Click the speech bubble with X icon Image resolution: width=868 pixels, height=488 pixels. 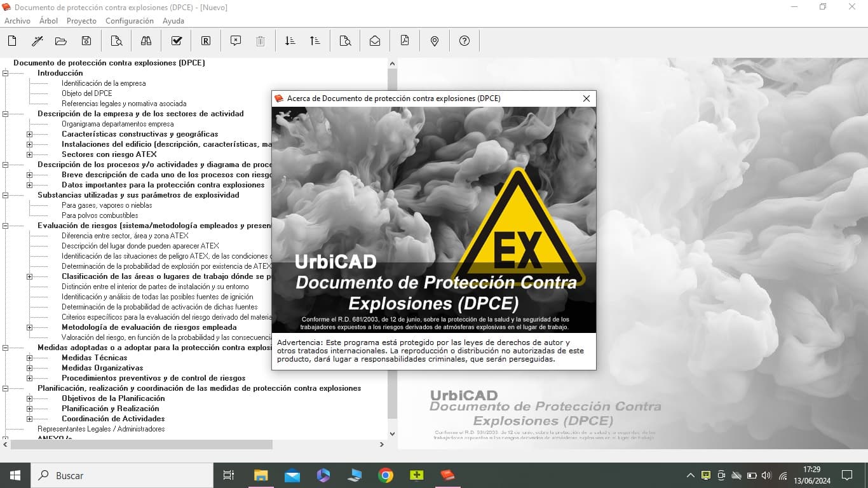coord(236,41)
